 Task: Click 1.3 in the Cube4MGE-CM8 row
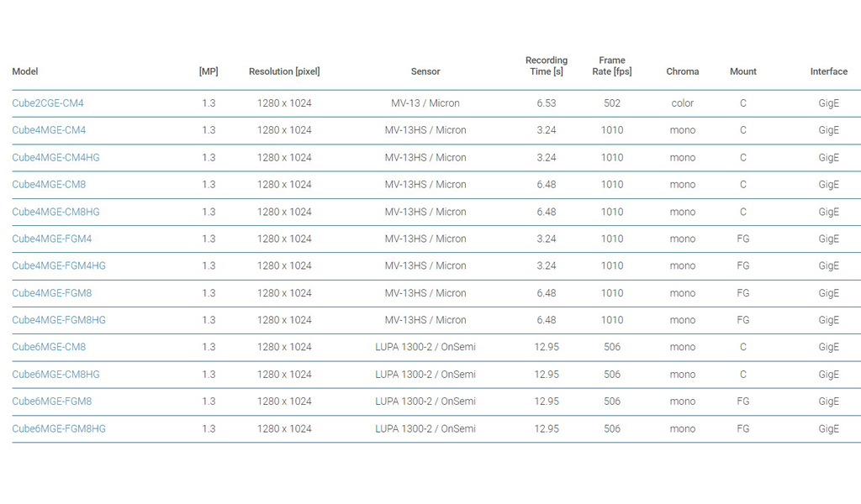tap(209, 184)
